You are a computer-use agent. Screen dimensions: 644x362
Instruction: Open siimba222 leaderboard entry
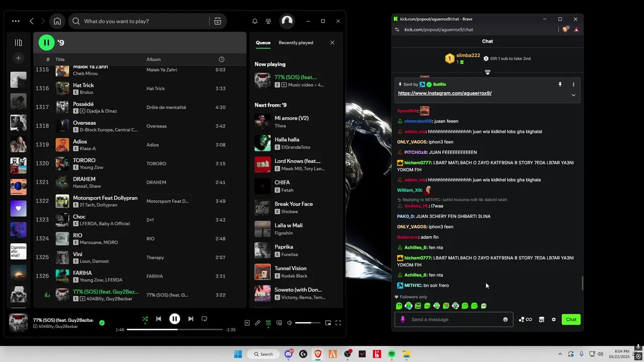[x=463, y=58]
